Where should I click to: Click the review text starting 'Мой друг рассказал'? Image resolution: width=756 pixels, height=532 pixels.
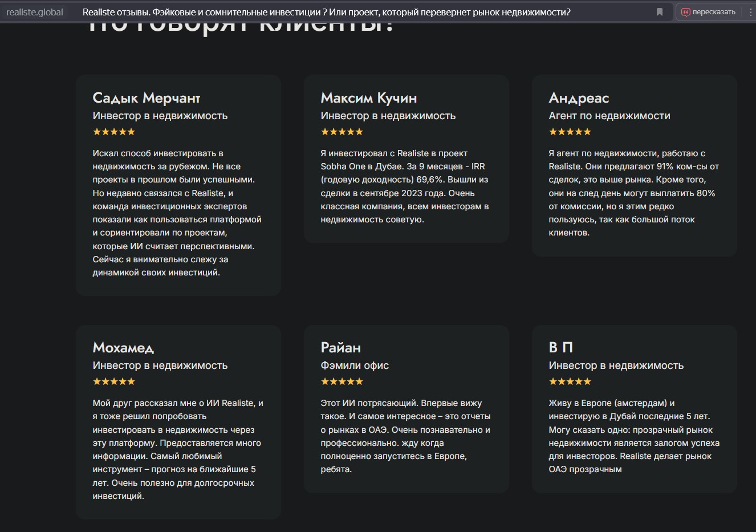(x=178, y=449)
